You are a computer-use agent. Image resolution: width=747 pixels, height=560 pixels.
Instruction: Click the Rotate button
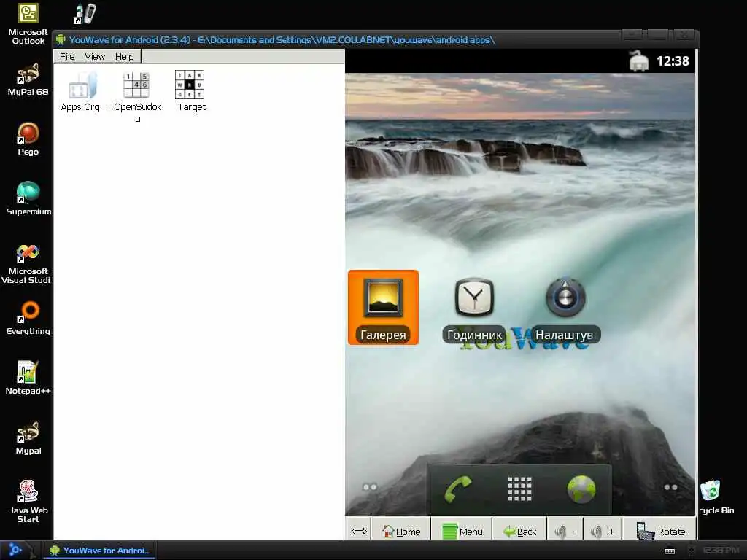point(660,532)
